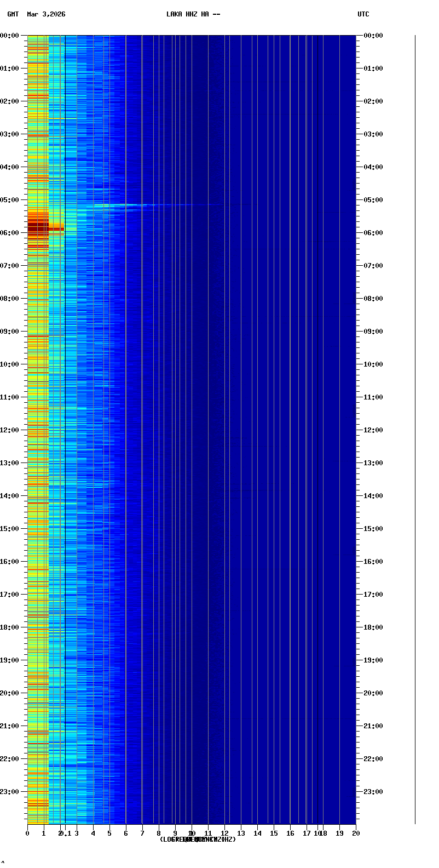Click the 20 Hz label on frequency axis
The width and height of the screenshot is (439, 868).
pos(356,833)
